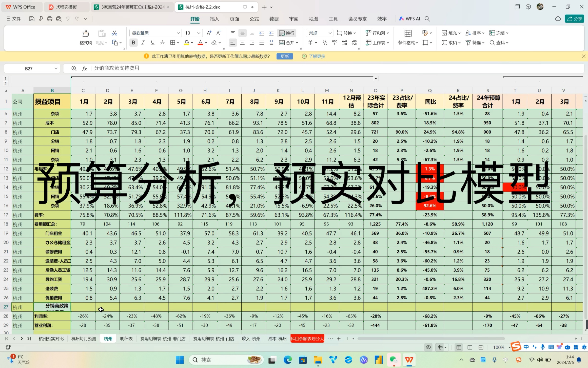Image resolution: width=588 pixels, height=368 pixels.
Task: Expand the font name dropdown
Action: 178,33
